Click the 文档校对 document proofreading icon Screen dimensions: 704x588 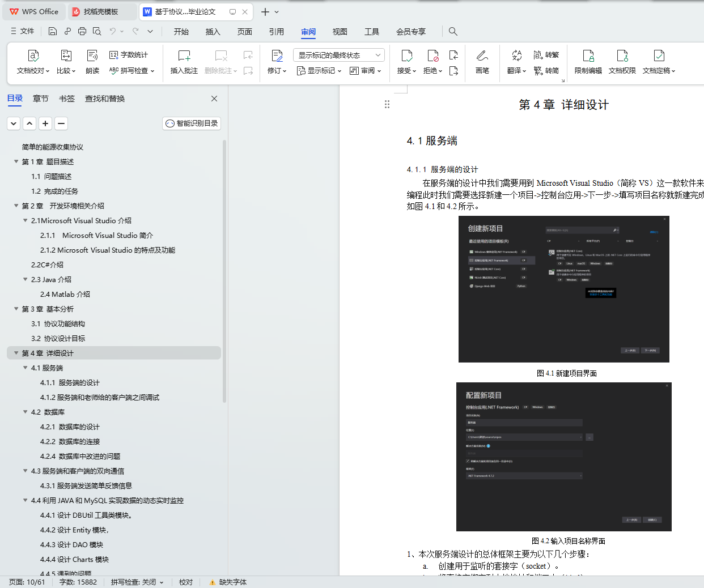tap(33, 56)
